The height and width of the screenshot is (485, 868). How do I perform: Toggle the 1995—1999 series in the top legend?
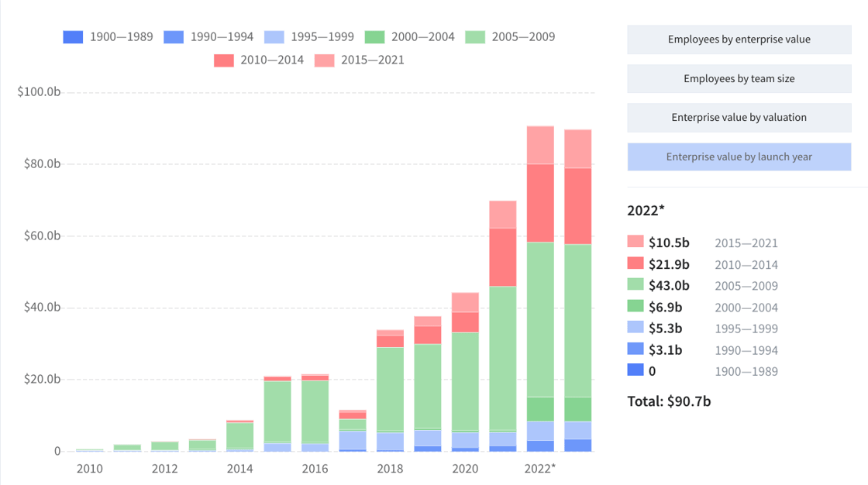point(309,37)
